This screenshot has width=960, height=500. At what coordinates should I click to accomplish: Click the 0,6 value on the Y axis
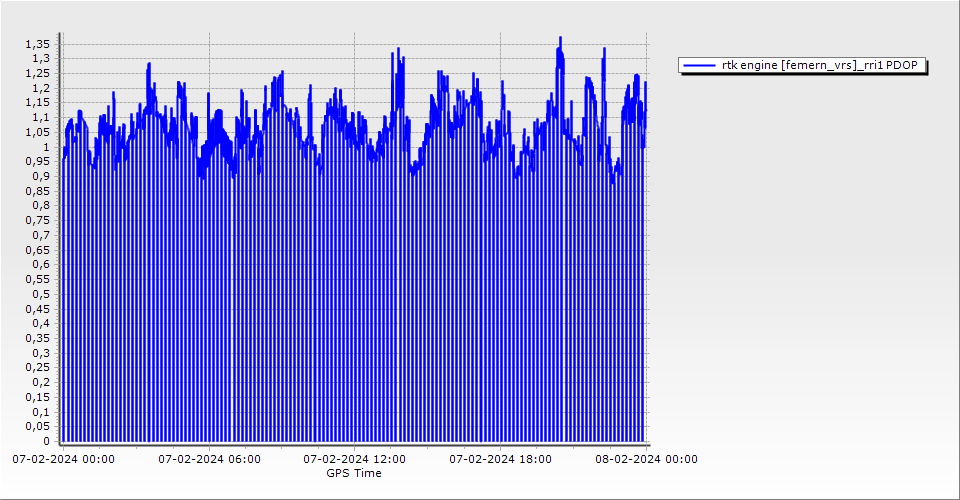40,265
